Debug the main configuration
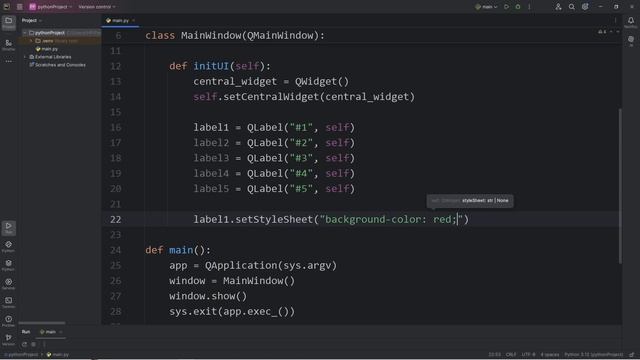 tap(518, 7)
